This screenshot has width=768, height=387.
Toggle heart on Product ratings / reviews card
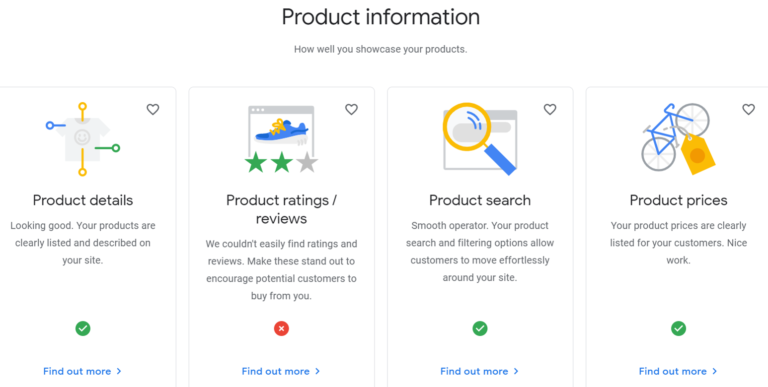(351, 109)
